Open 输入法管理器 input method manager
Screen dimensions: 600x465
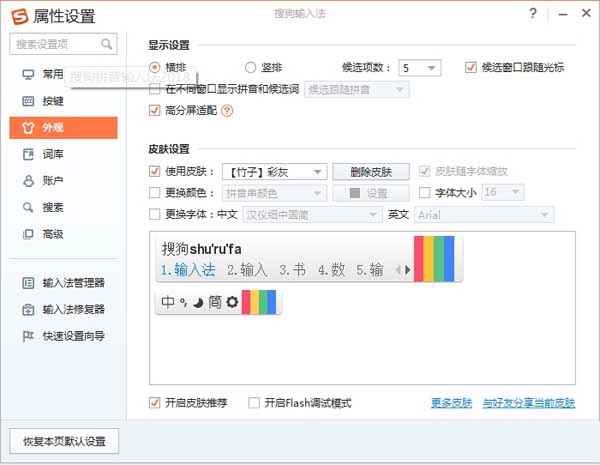[64, 283]
